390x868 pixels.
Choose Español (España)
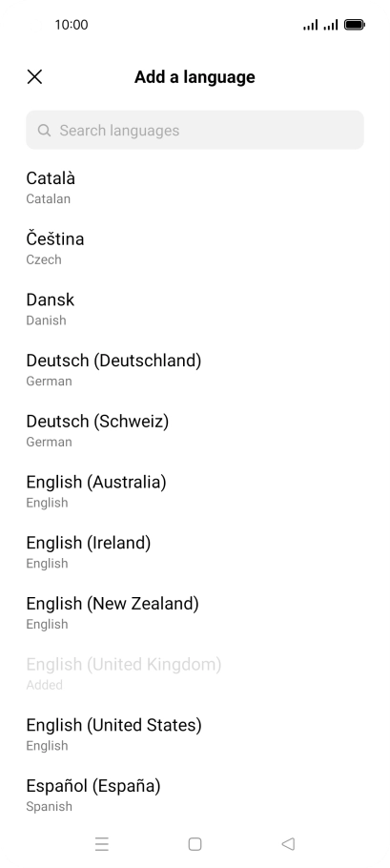(195, 796)
